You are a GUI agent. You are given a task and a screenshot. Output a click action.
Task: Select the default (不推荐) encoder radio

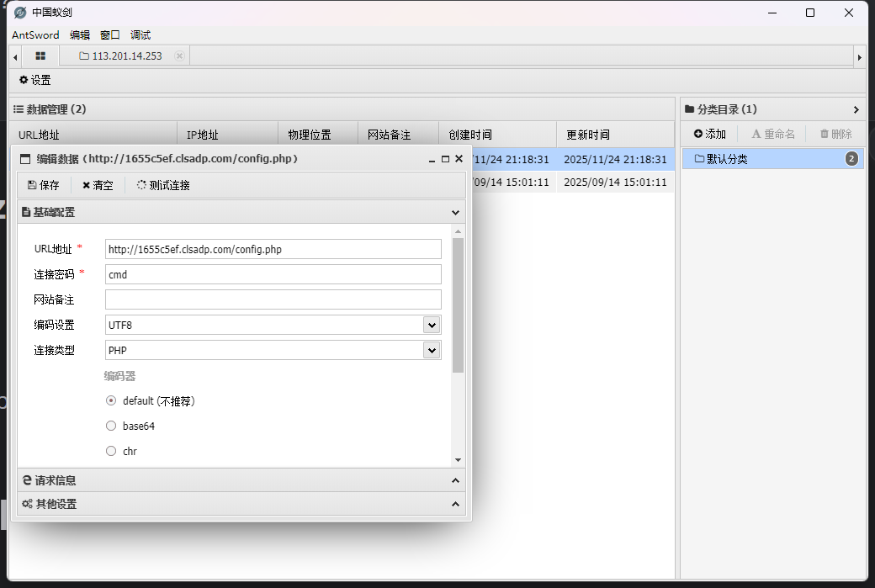tap(111, 401)
